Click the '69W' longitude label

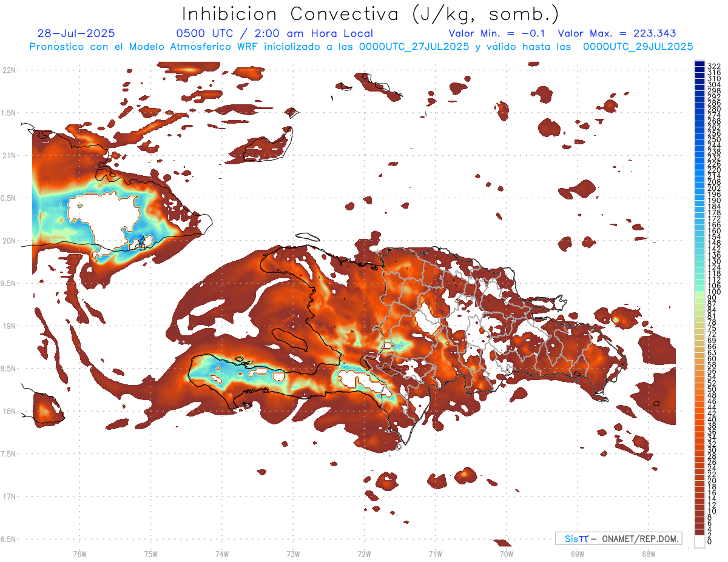(577, 554)
